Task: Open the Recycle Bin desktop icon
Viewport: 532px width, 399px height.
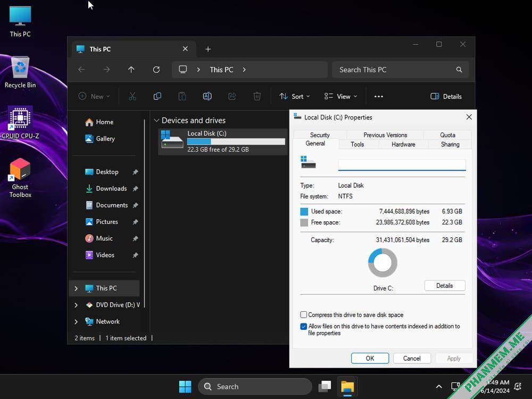Action: click(x=20, y=72)
